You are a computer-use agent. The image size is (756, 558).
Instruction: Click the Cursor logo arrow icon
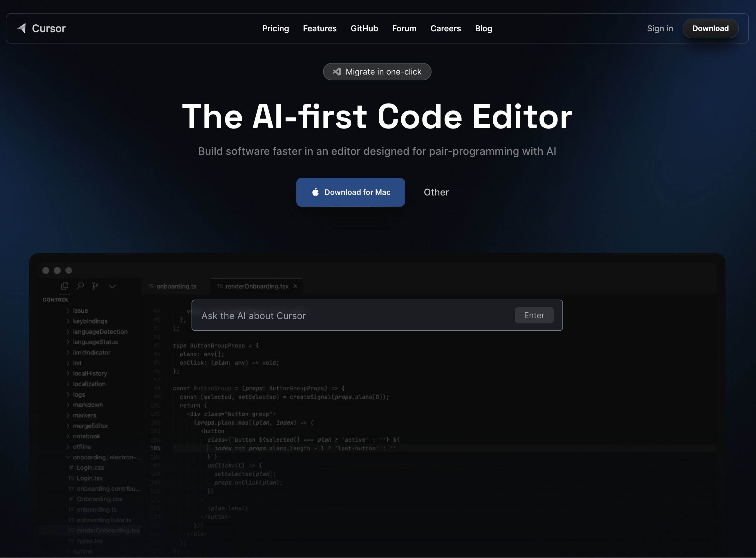[x=22, y=28]
